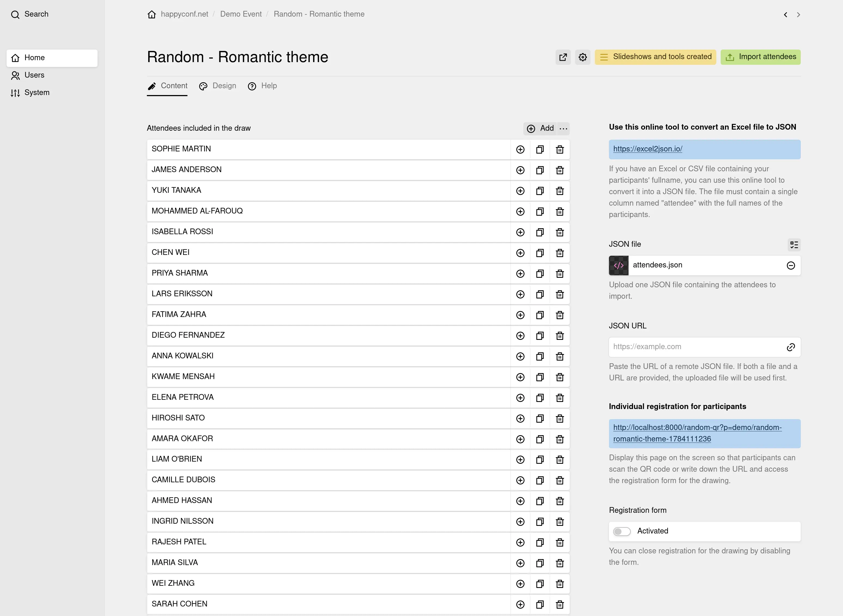Duplicate the YUKI TANAKA attendee row
Viewport: 843px width, 616px height.
pyautogui.click(x=540, y=191)
